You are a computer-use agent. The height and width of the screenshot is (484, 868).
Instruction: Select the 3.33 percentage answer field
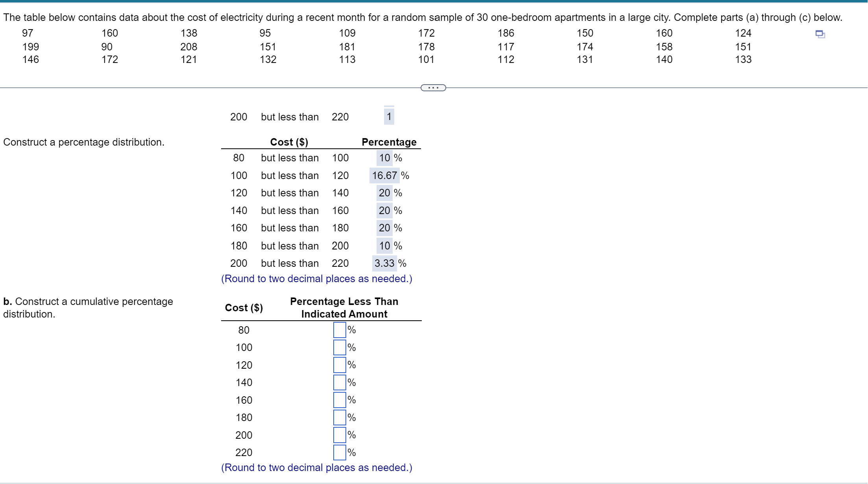pos(384,263)
